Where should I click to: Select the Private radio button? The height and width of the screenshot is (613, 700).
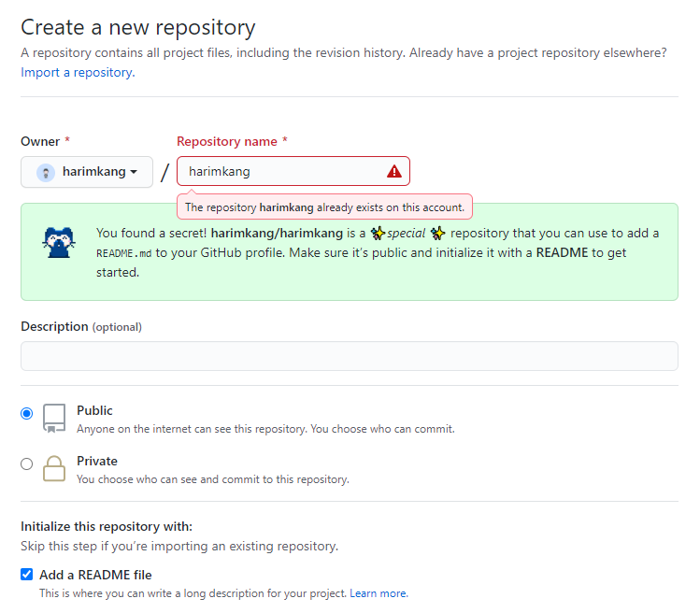(x=27, y=463)
